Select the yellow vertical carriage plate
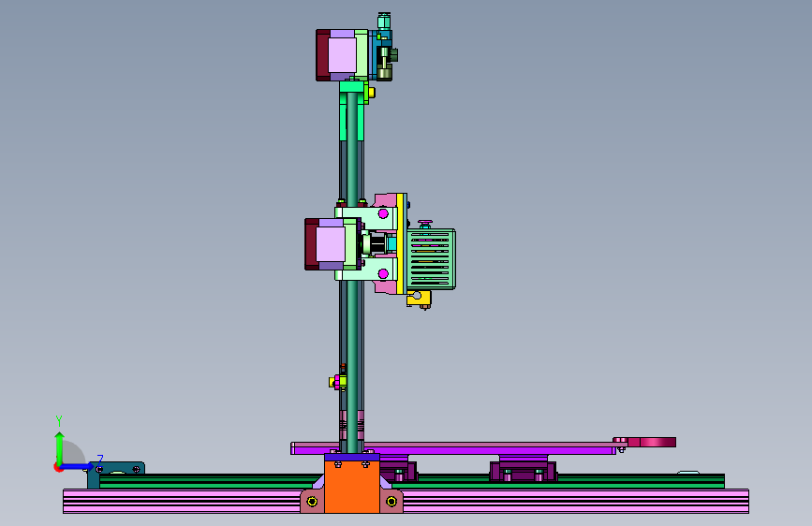This screenshot has height=526, width=812. coord(400,244)
